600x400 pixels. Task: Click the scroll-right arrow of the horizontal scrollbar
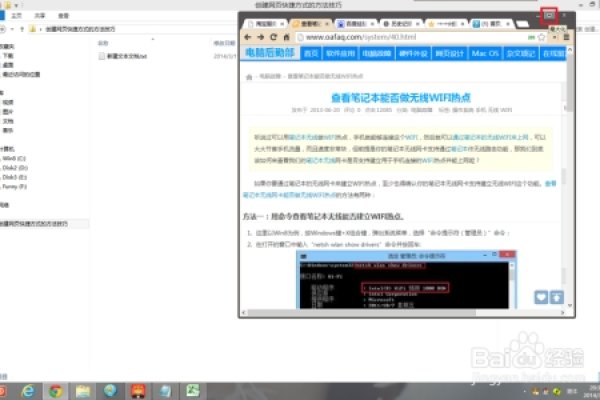coord(562,313)
